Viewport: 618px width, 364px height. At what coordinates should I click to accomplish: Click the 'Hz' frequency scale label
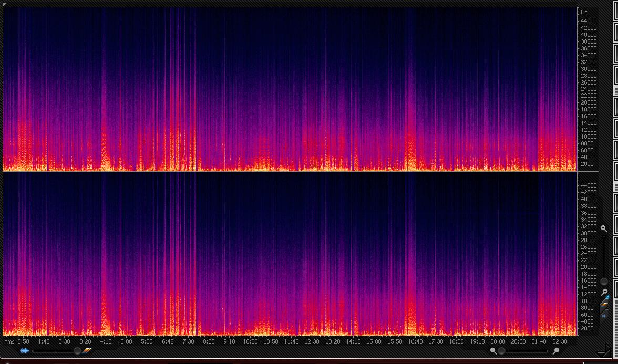[x=584, y=12]
